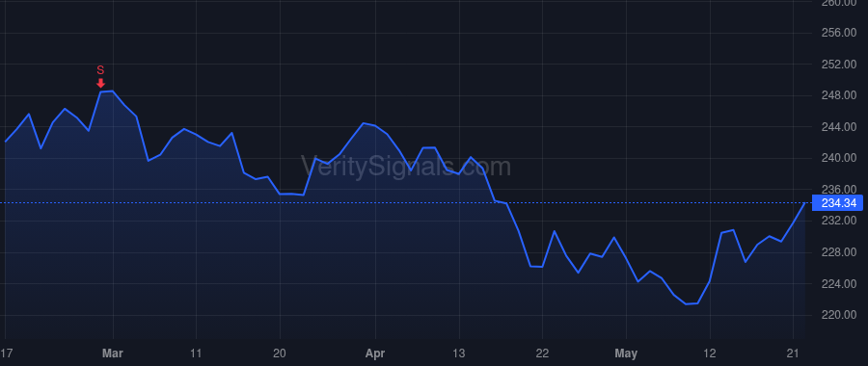Click the 21 date label on time axis
868x366 pixels.
tap(794, 353)
